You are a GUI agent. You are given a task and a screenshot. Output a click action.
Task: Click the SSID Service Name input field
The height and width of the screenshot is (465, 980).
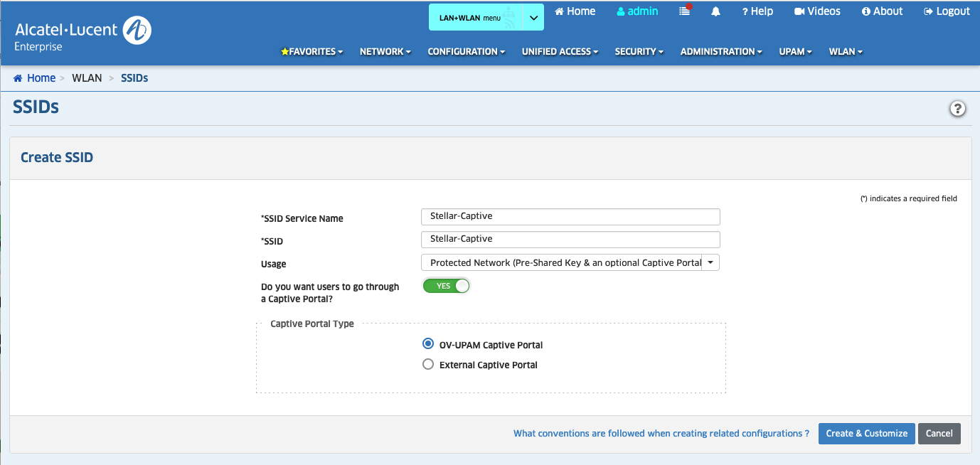pyautogui.click(x=570, y=216)
